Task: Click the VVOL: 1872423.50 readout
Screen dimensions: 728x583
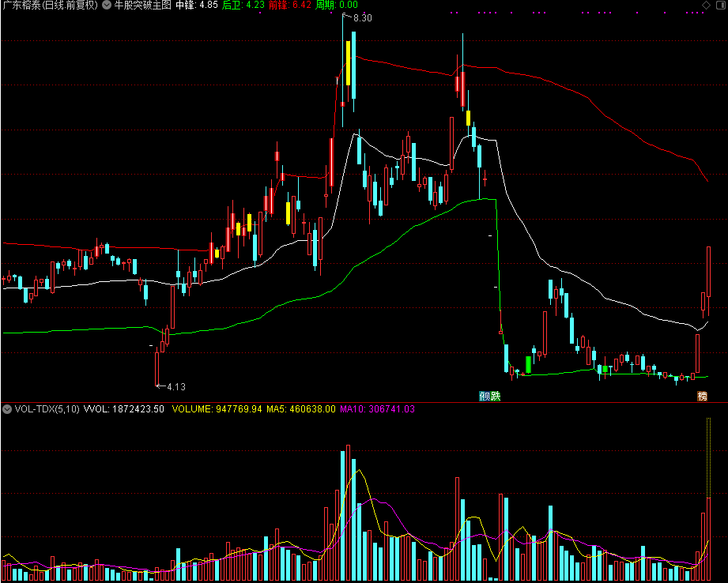Action: click(x=124, y=409)
